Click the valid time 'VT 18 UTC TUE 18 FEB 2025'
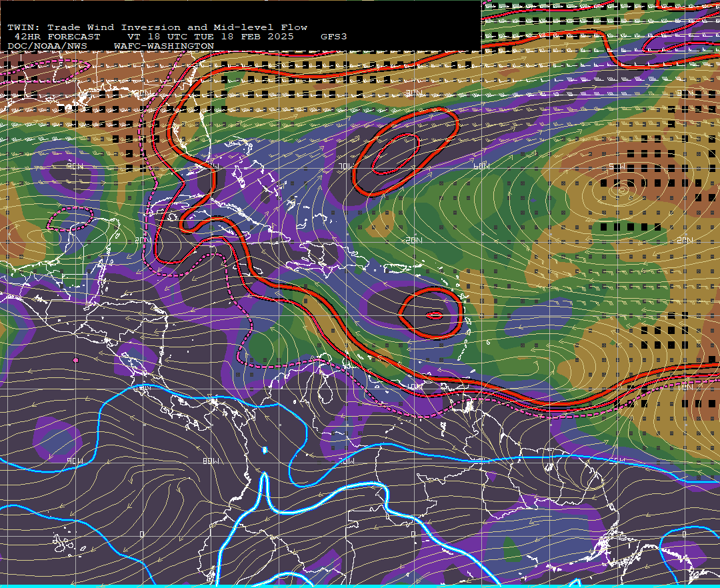This screenshot has height=588, width=720. 210,37
